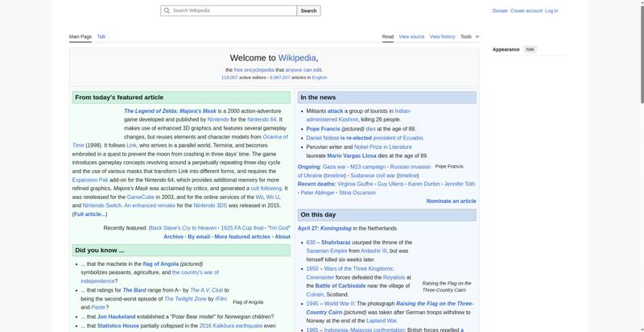Open the About link under featured article

(x=283, y=237)
